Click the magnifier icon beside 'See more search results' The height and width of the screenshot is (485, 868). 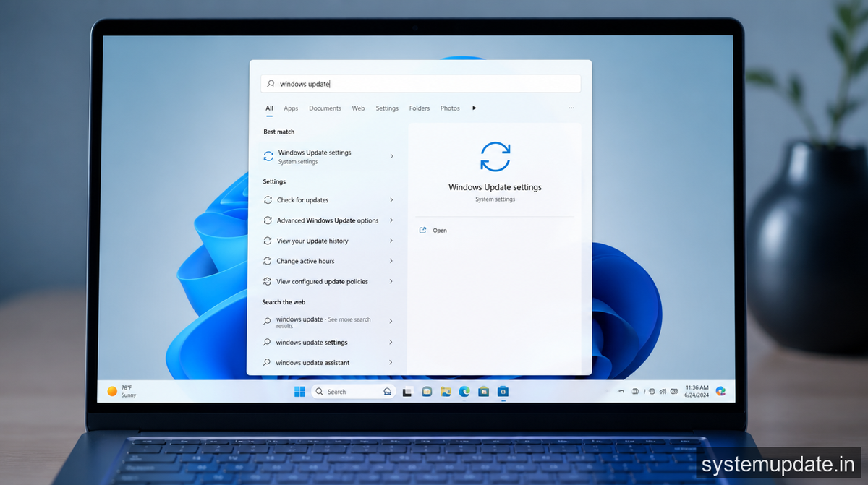pyautogui.click(x=267, y=321)
